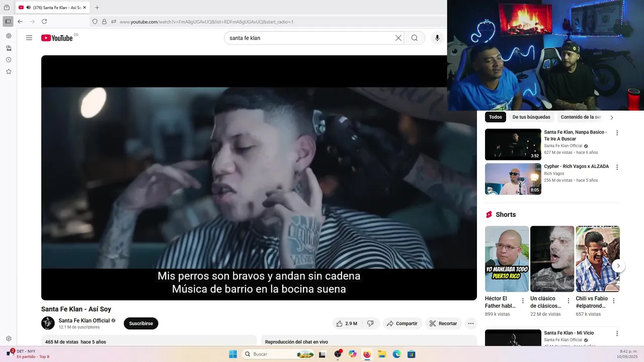Reveal more filter chips with right chevron

(612, 117)
